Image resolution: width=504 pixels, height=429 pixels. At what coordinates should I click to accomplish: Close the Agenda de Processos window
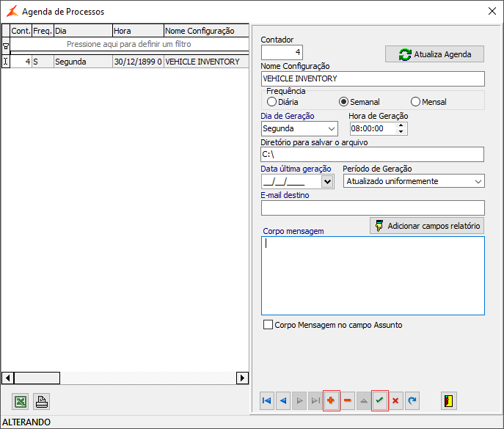click(492, 11)
